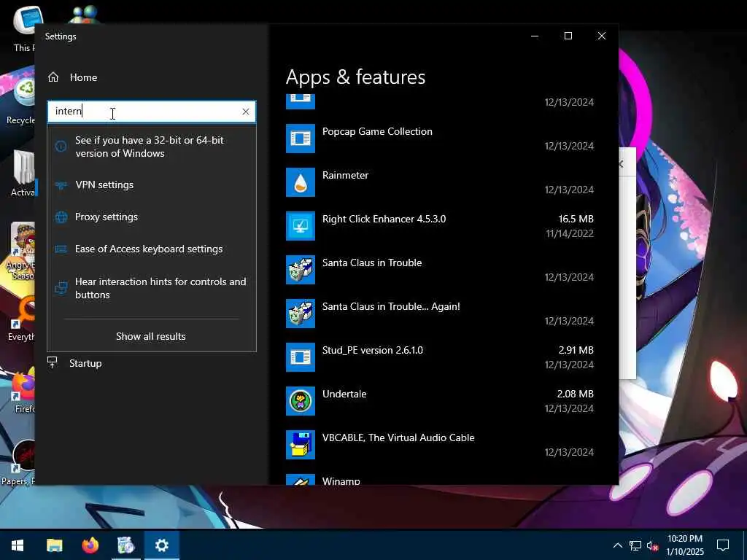The width and height of the screenshot is (747, 560).
Task: Open the clock showing 10:20 PM
Action: (685, 545)
